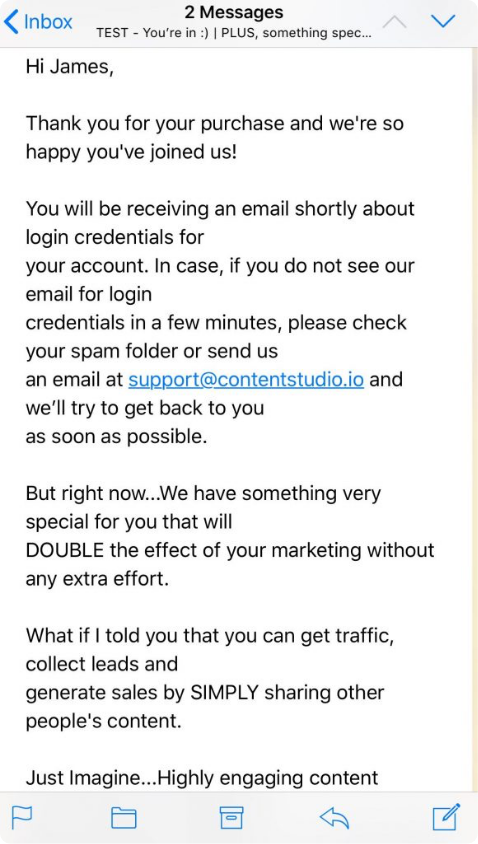Screen dimensions: 478x844
Task: Compose a new message with pencil icon
Action: (x=446, y=817)
